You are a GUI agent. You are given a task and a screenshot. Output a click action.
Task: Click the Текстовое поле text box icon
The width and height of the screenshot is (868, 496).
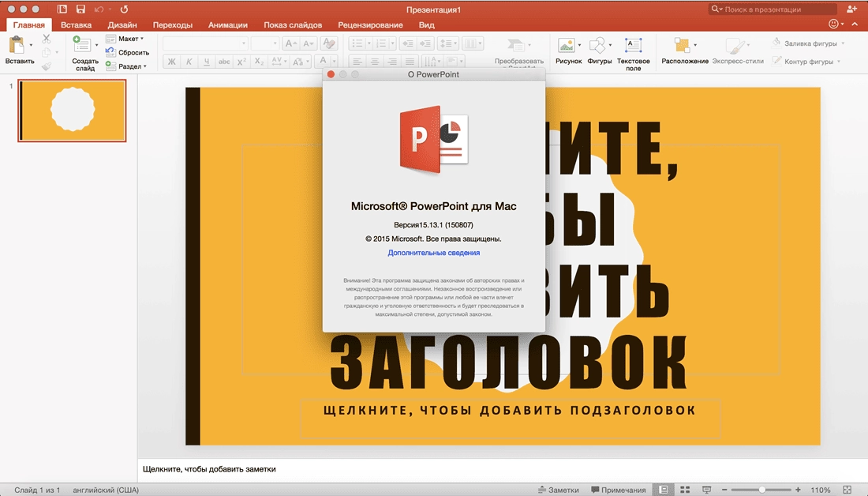(x=633, y=46)
